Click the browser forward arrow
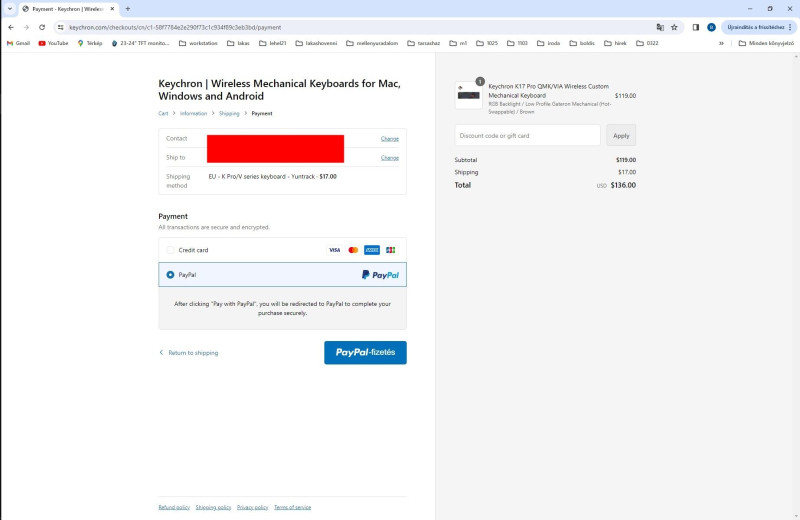 pyautogui.click(x=27, y=28)
